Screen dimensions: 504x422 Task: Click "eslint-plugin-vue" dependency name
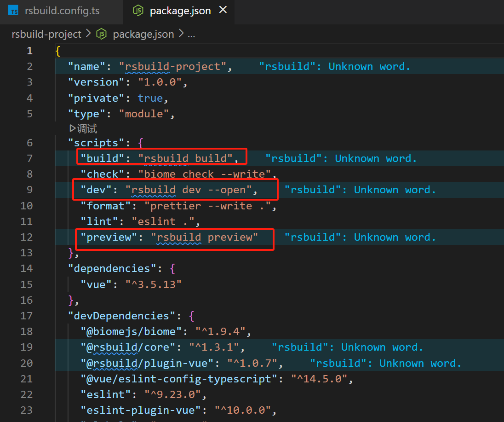click(141, 411)
